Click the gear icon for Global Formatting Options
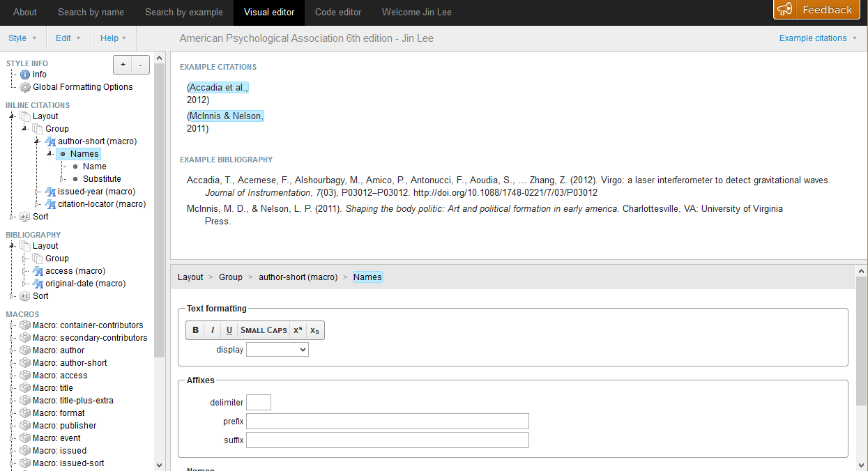 (x=25, y=87)
